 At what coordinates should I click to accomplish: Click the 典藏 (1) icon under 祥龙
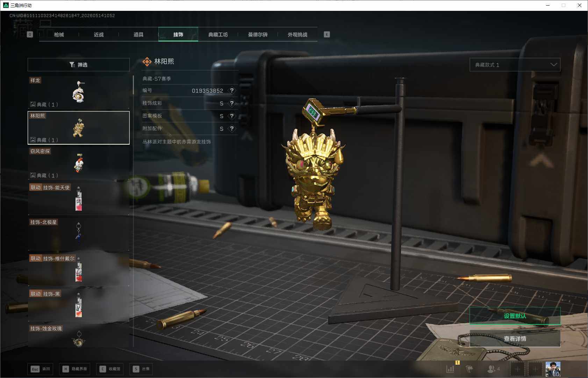33,104
